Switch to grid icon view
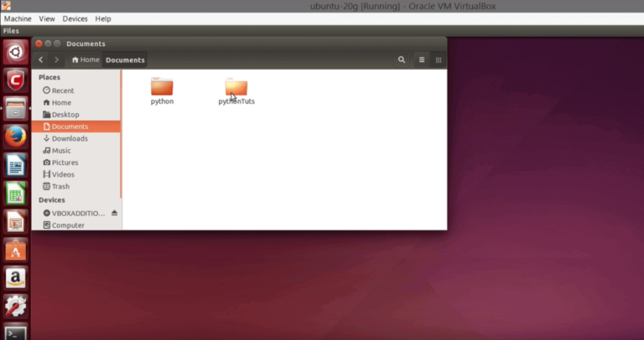This screenshot has width=644, height=340. pos(438,59)
